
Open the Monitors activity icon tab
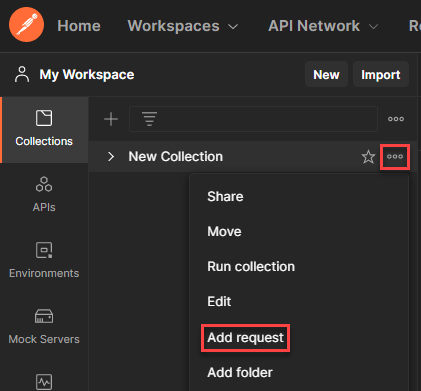point(44,381)
